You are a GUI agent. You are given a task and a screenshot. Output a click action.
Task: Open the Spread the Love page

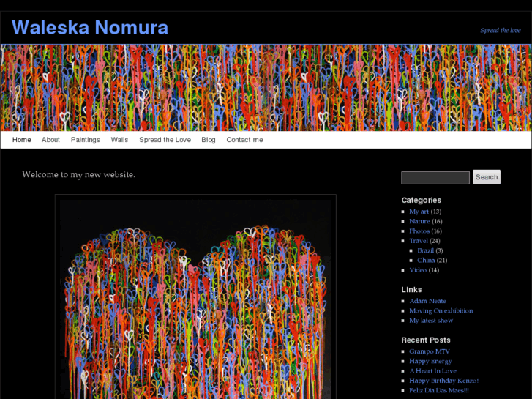(165, 140)
